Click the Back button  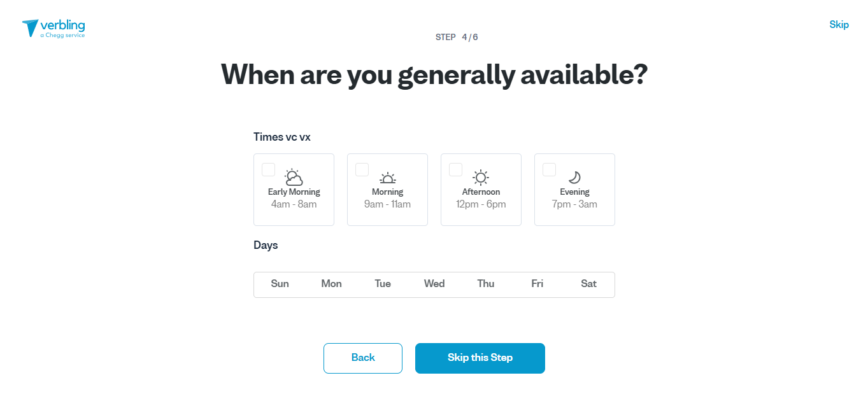pyautogui.click(x=362, y=358)
